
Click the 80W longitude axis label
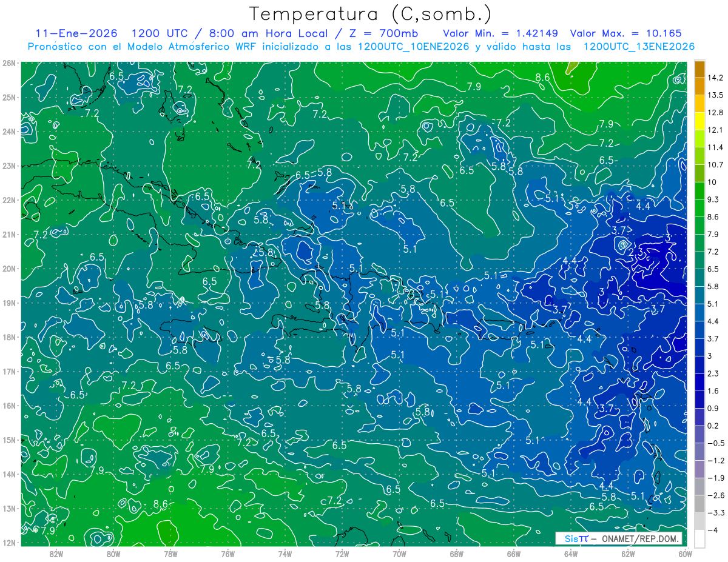(x=113, y=554)
